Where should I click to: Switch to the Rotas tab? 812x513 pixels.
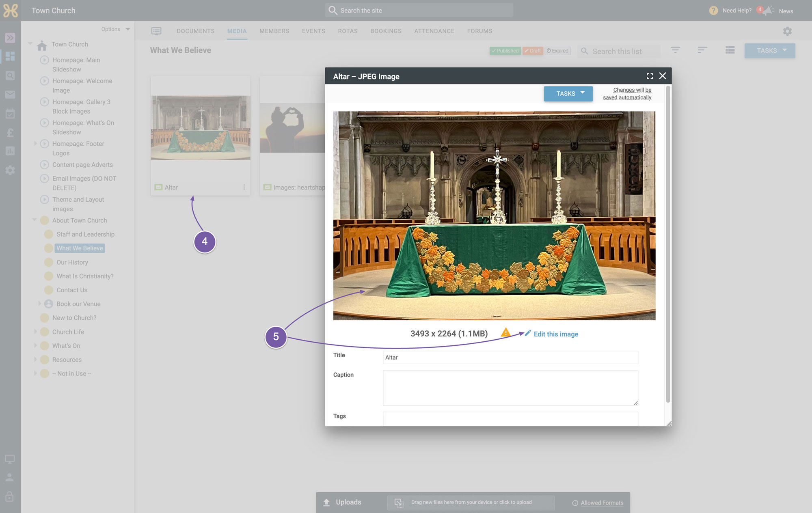(348, 31)
